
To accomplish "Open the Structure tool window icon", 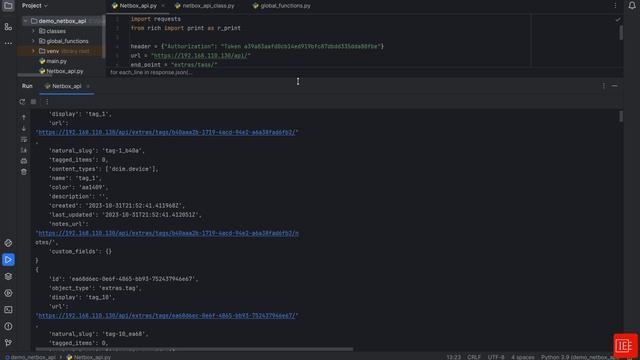I will coord(8,27).
